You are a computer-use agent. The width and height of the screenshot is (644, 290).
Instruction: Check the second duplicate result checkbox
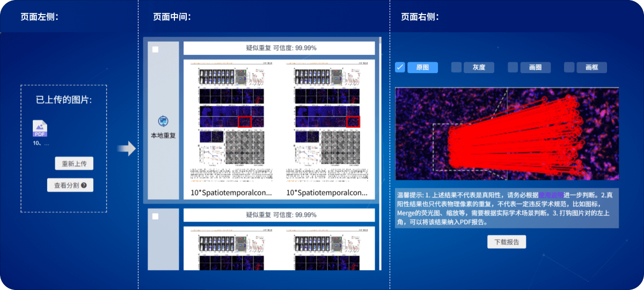tap(156, 216)
